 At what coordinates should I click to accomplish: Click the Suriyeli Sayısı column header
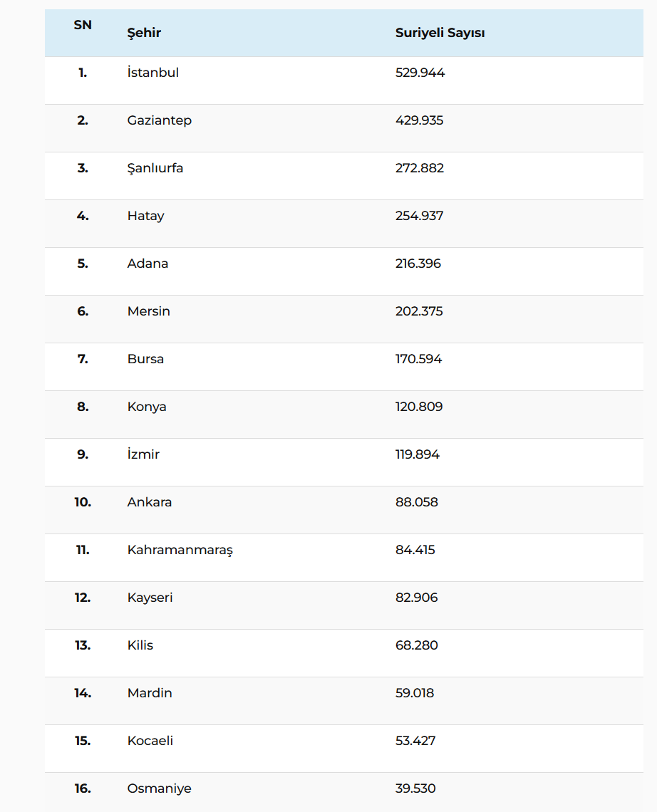pos(440,33)
